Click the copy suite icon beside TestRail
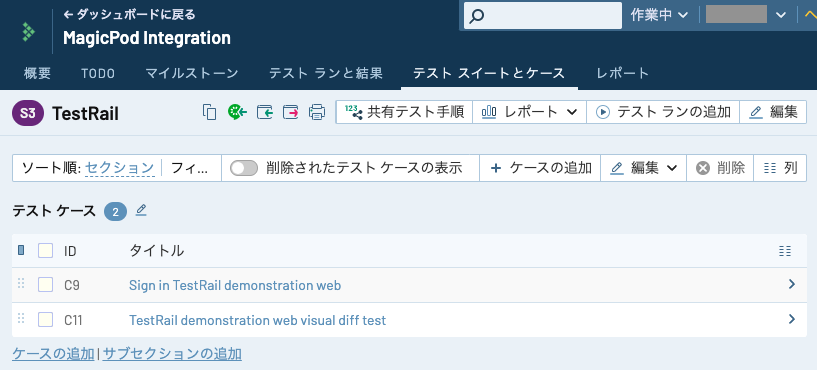817x370 pixels. click(209, 112)
